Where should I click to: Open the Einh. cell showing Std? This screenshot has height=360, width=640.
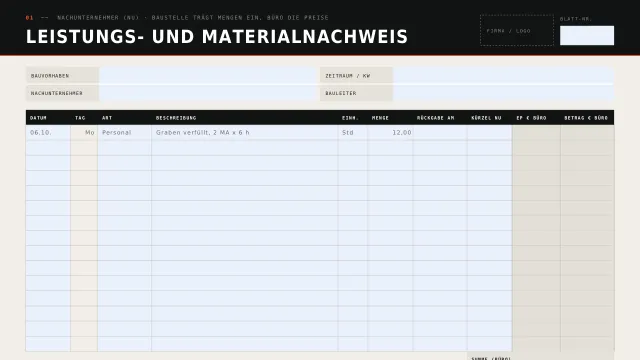coord(353,133)
